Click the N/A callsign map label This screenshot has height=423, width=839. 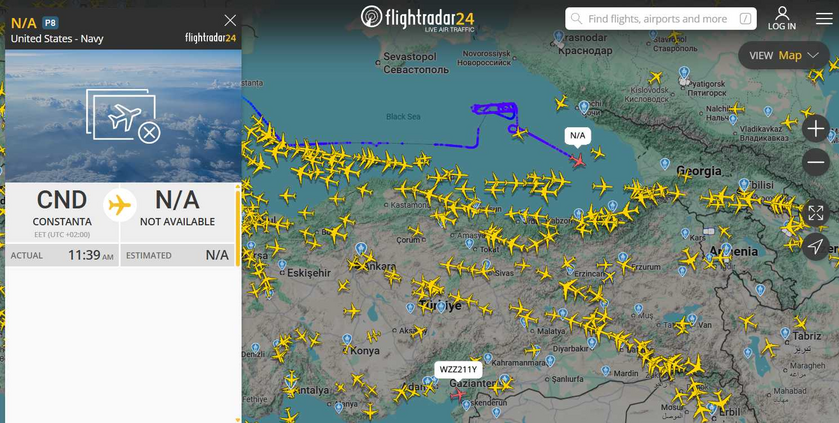[x=578, y=135]
